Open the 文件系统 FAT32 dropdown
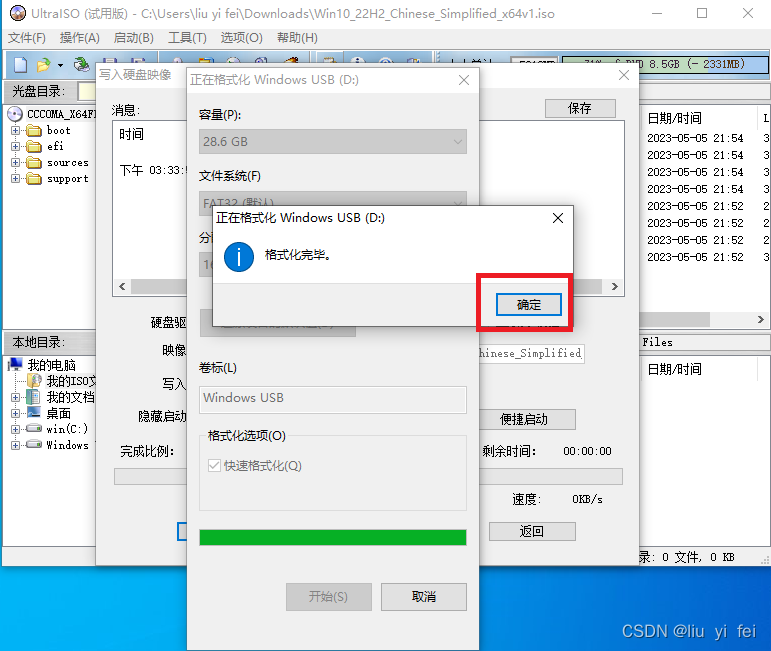Viewport: 771px width, 651px height. pos(333,203)
